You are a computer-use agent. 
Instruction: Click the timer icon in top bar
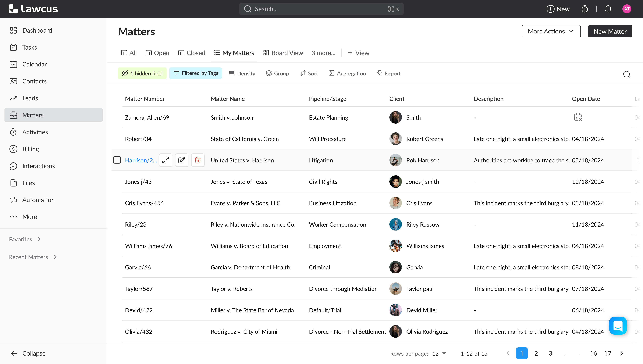click(x=585, y=9)
